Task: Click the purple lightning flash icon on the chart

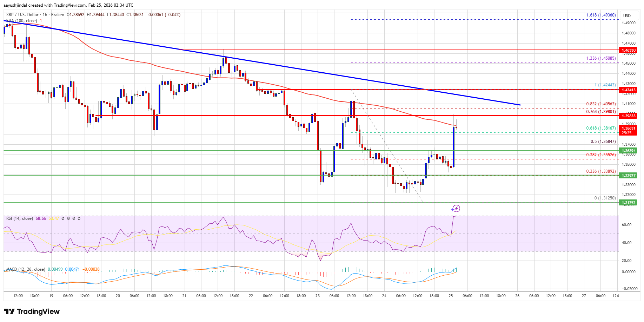Action: pyautogui.click(x=456, y=209)
